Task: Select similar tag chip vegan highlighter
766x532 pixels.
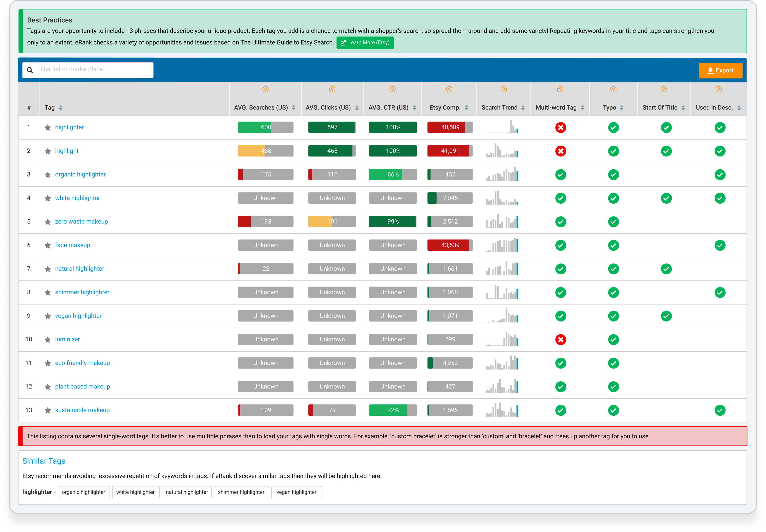Action: point(296,492)
